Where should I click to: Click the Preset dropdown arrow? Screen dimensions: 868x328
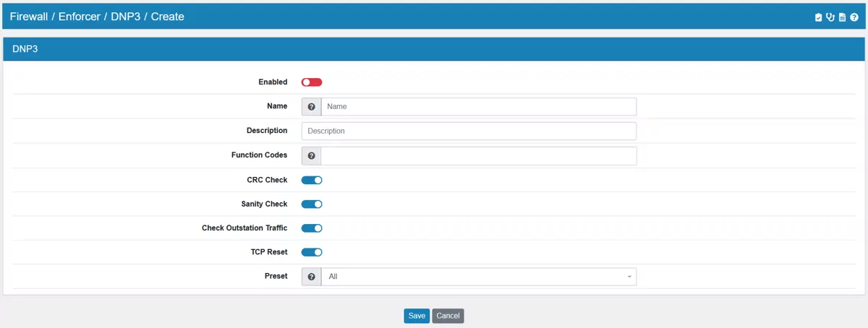[629, 277]
